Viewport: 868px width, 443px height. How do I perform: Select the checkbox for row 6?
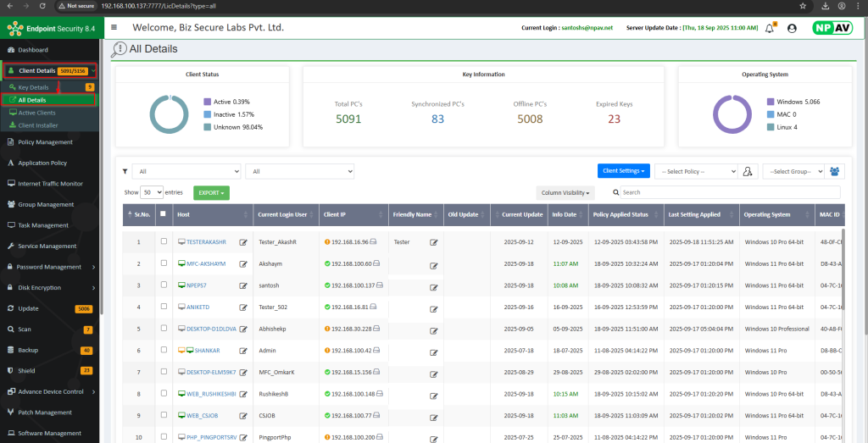click(164, 350)
